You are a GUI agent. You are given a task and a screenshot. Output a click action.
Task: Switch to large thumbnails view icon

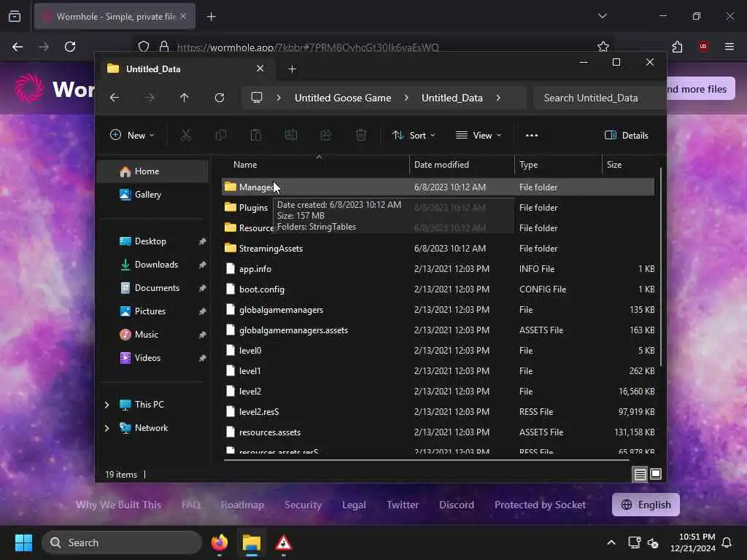(656, 474)
